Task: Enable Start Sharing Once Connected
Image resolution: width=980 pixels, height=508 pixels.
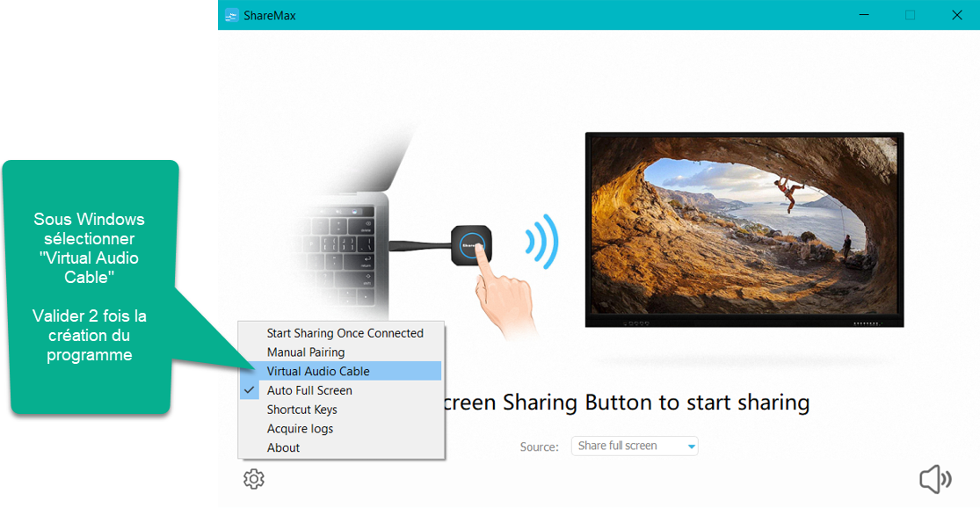Action: 345,333
